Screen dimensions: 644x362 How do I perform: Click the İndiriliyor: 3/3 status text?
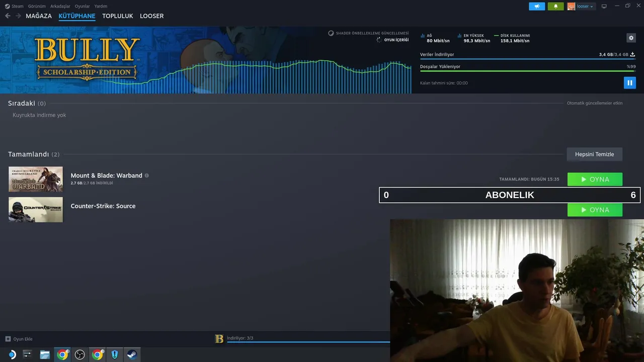(240, 338)
